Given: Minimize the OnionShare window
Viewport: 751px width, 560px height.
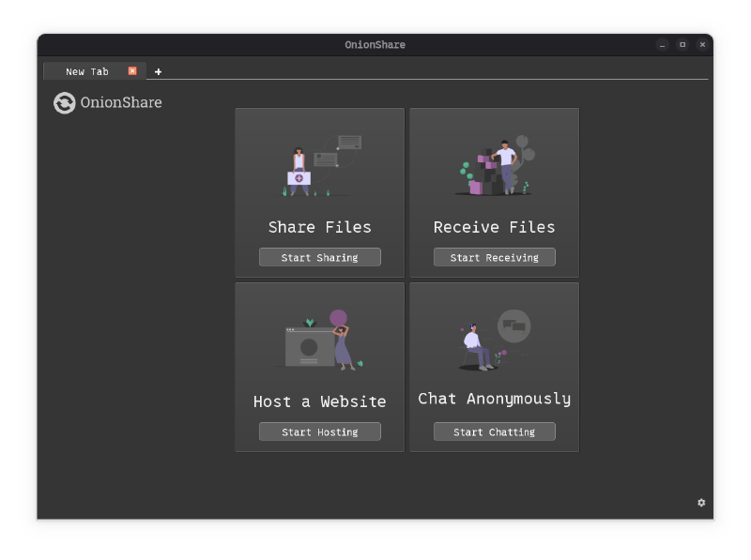Looking at the screenshot, I should [x=663, y=45].
